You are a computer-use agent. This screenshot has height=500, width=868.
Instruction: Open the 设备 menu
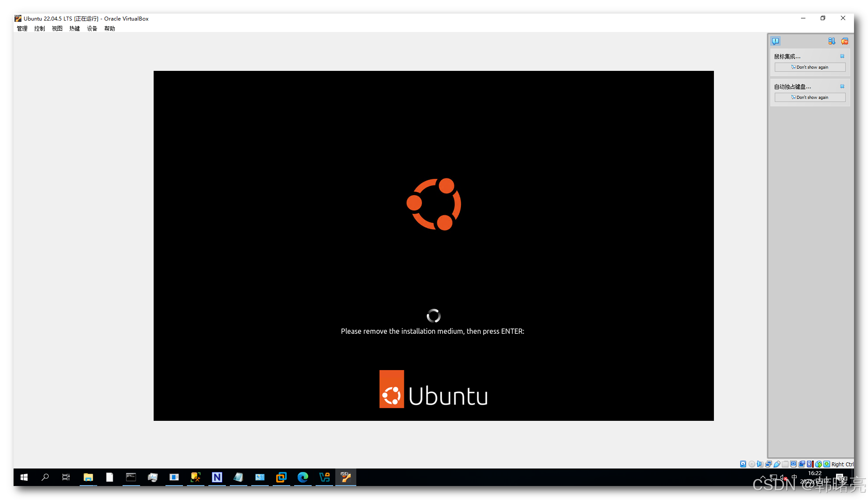pos(92,28)
